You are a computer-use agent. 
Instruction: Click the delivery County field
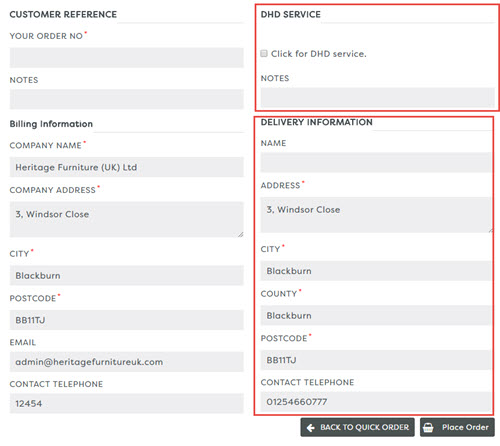pos(376,315)
